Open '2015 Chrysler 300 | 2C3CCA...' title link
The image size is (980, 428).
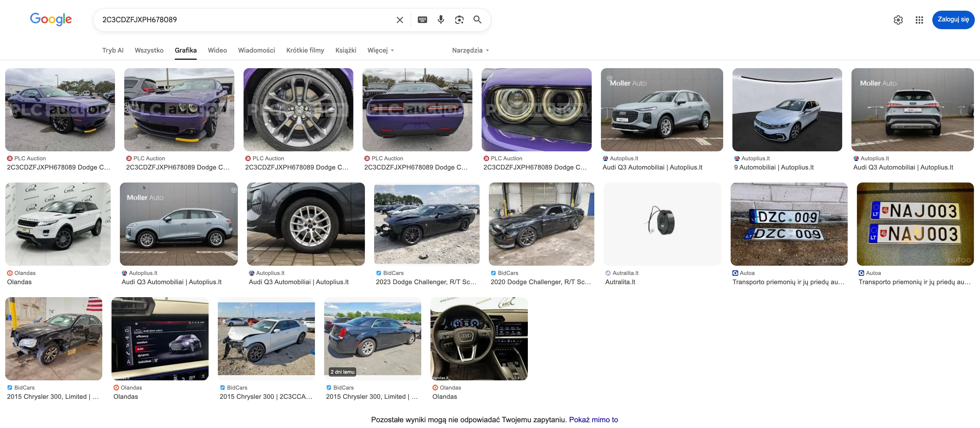click(x=266, y=397)
